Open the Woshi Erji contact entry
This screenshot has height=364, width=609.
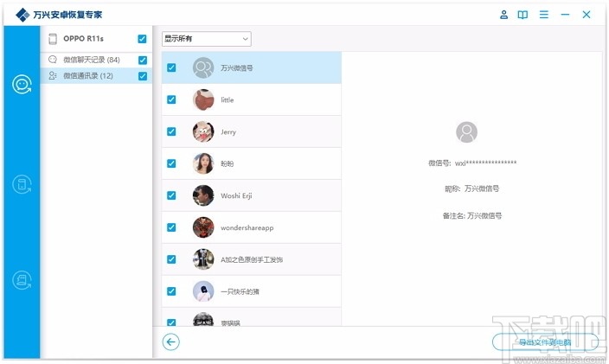point(251,195)
